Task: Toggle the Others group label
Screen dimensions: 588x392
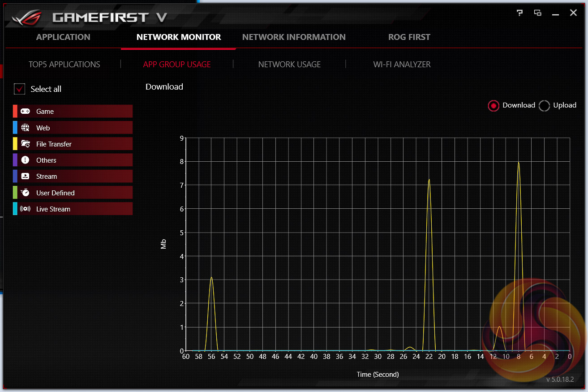Action: pos(46,160)
